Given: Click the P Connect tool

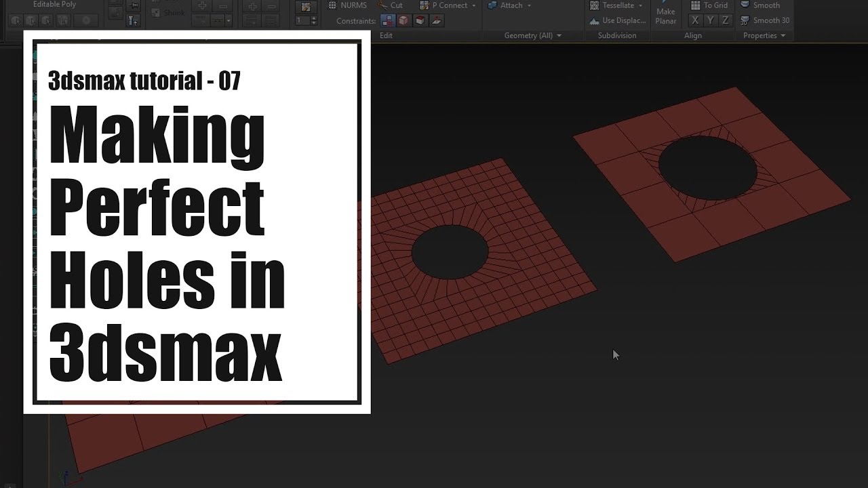Looking at the screenshot, I should (444, 5).
